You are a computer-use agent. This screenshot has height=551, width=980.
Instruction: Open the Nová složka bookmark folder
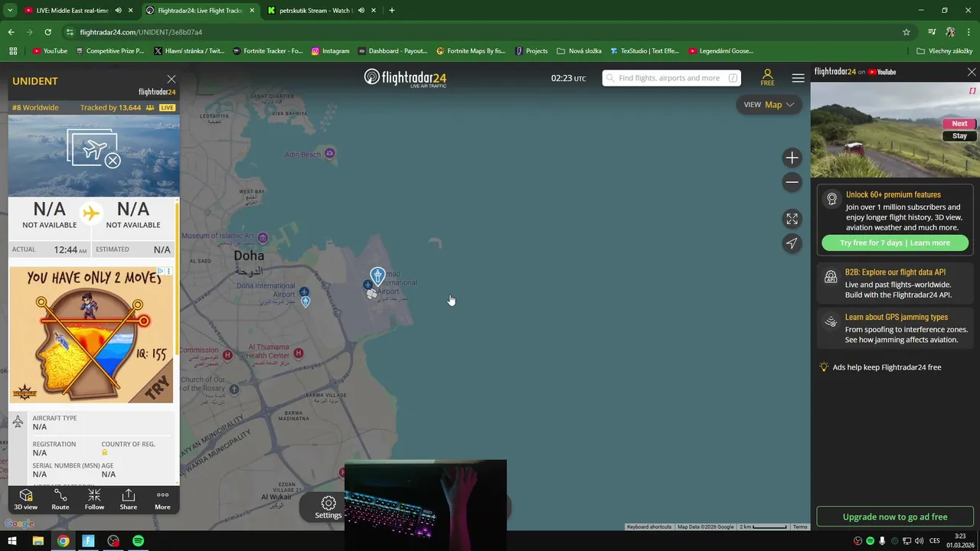(579, 51)
